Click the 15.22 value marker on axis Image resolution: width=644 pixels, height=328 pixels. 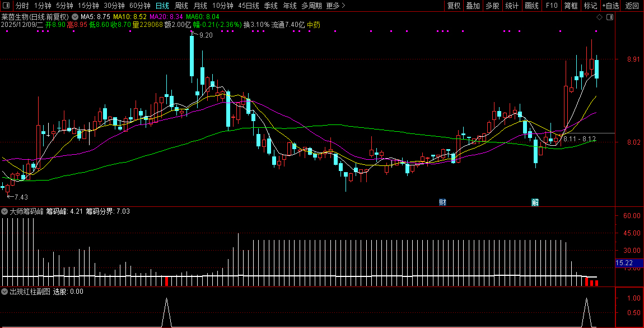tap(624, 262)
